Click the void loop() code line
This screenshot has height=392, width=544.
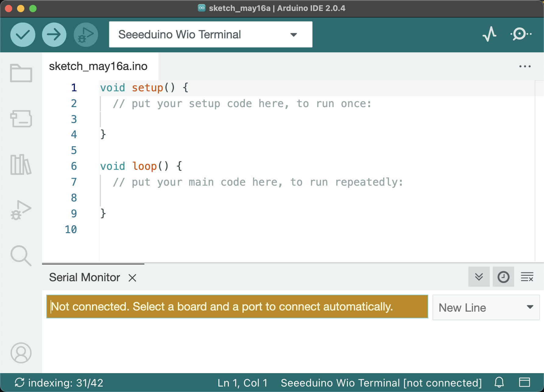[141, 166]
